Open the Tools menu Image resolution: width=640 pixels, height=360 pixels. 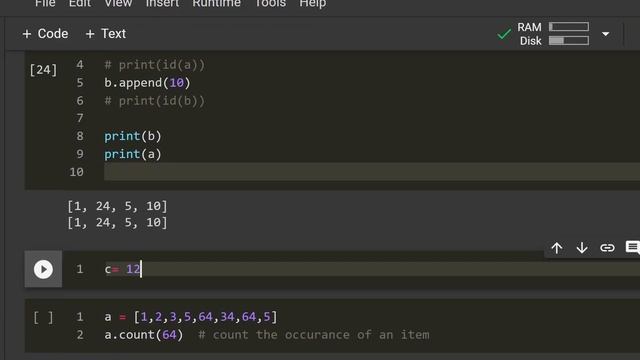pos(270,4)
